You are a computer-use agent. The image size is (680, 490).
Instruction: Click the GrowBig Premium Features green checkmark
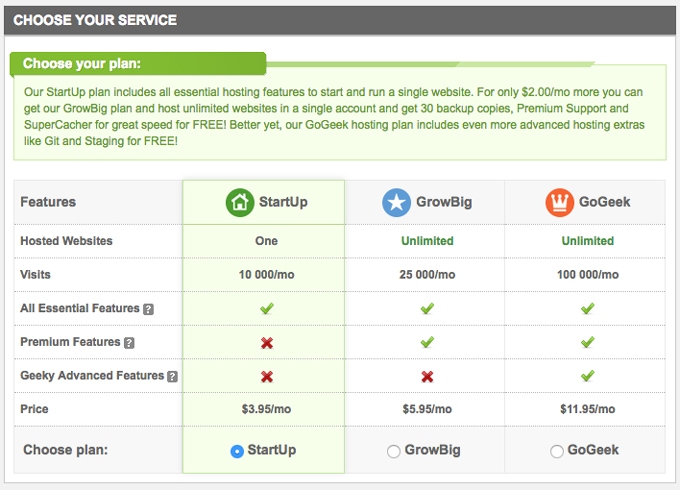(427, 342)
